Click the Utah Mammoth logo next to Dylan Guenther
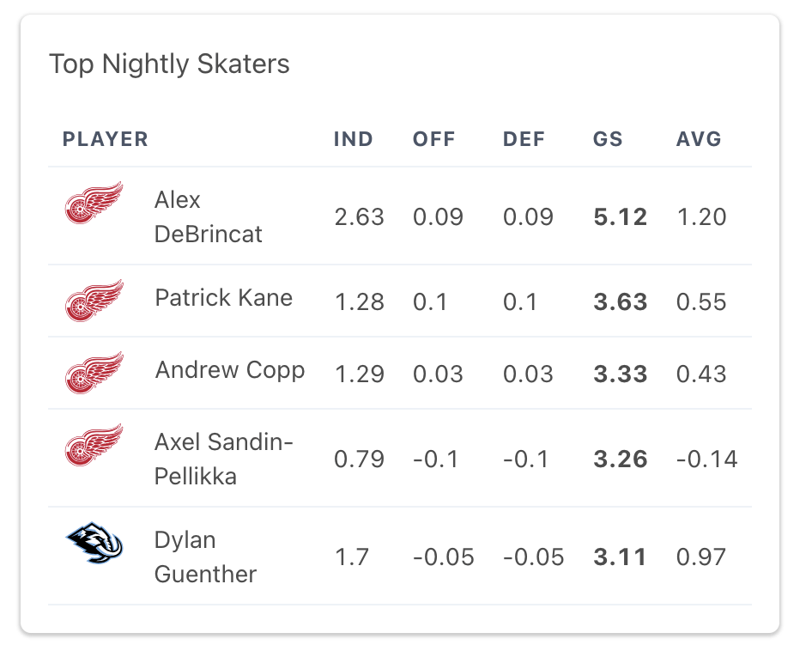The image size is (812, 651). pos(94,556)
